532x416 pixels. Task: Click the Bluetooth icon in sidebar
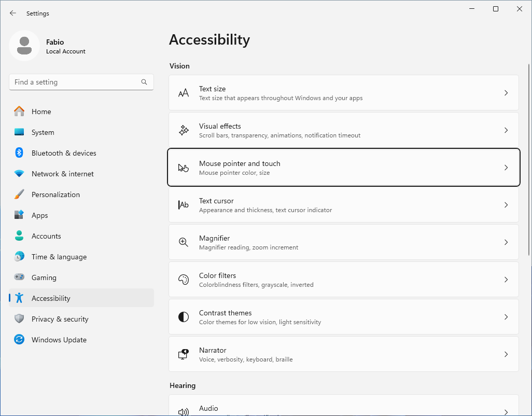point(19,152)
